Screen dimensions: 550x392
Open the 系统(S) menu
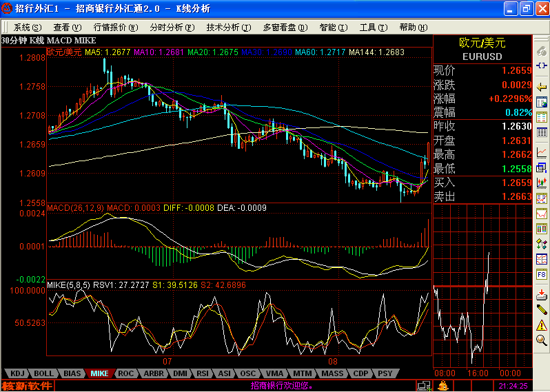point(28,28)
